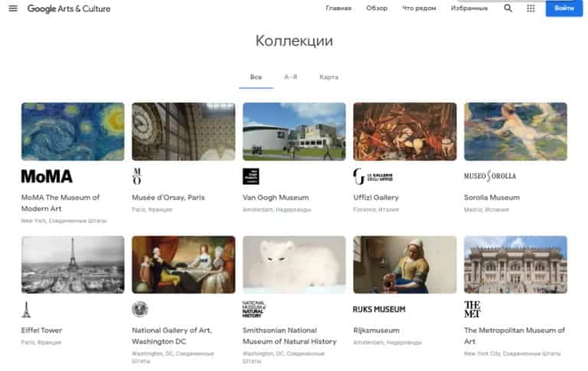Click the THE MET logo
588x371 pixels.
click(472, 310)
